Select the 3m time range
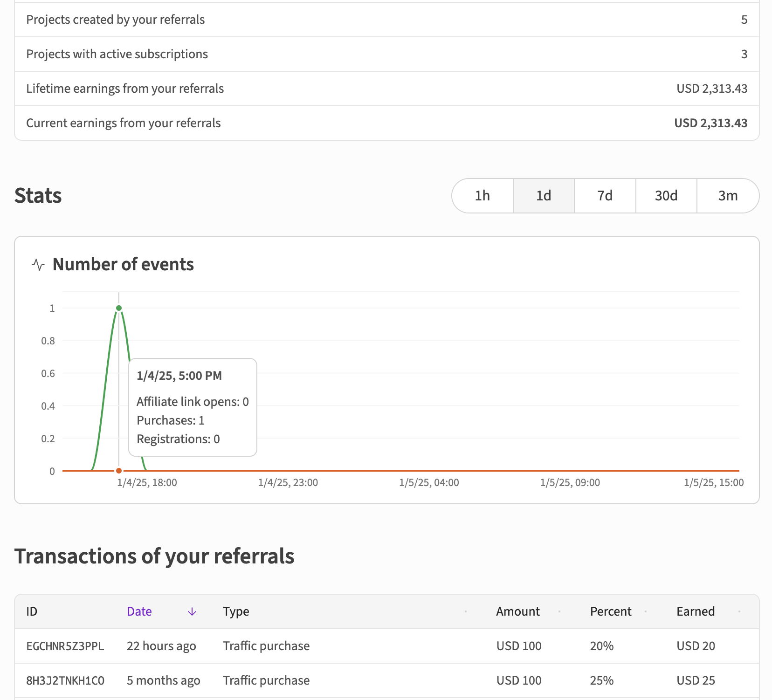This screenshot has width=772, height=700. click(727, 196)
